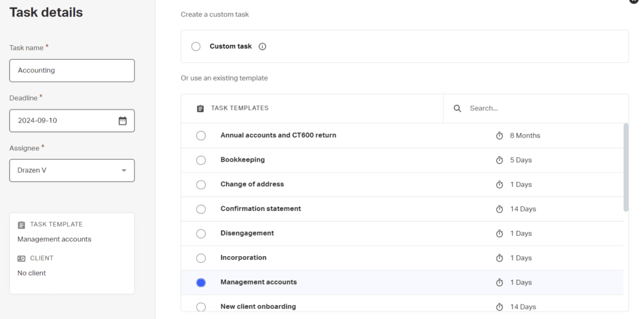The width and height of the screenshot is (644, 319).
Task: Choose the Confirmation statement radio option
Action: pos(201,209)
